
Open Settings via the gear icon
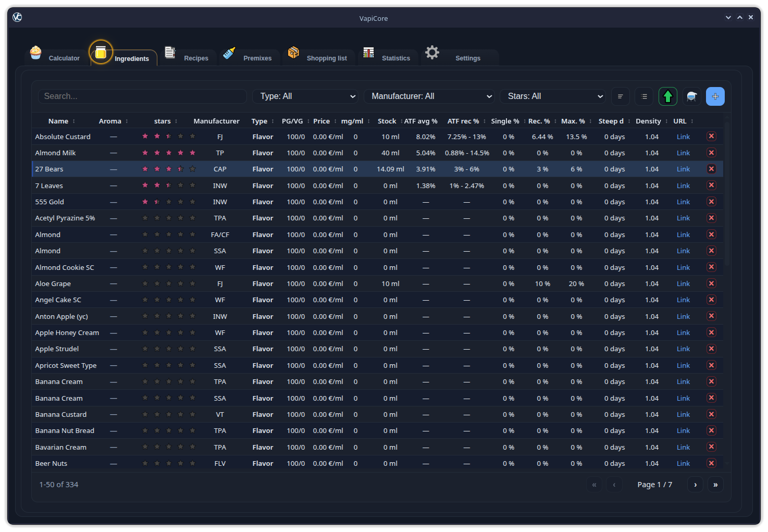click(x=432, y=53)
